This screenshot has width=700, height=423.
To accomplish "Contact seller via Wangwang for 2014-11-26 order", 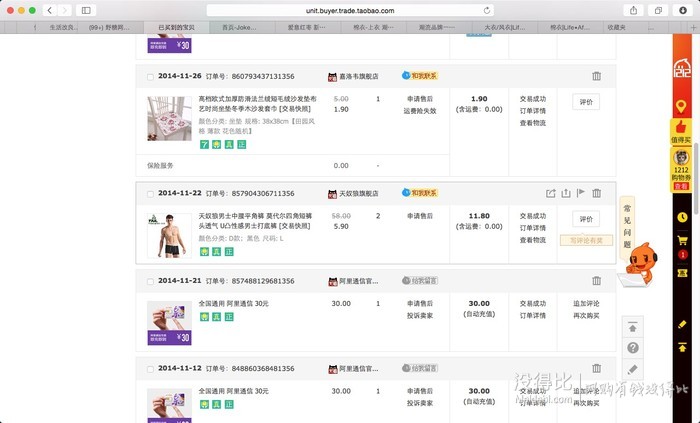I will click(420, 76).
